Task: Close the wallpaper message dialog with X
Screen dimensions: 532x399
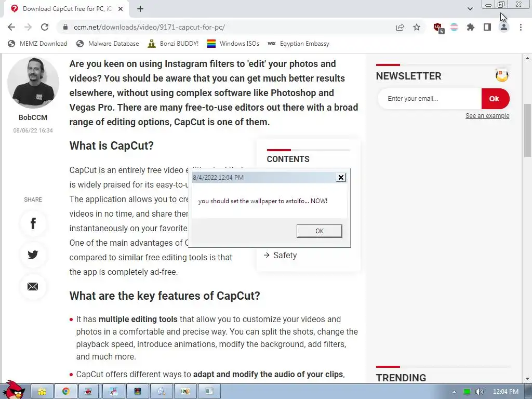Action: point(341,178)
